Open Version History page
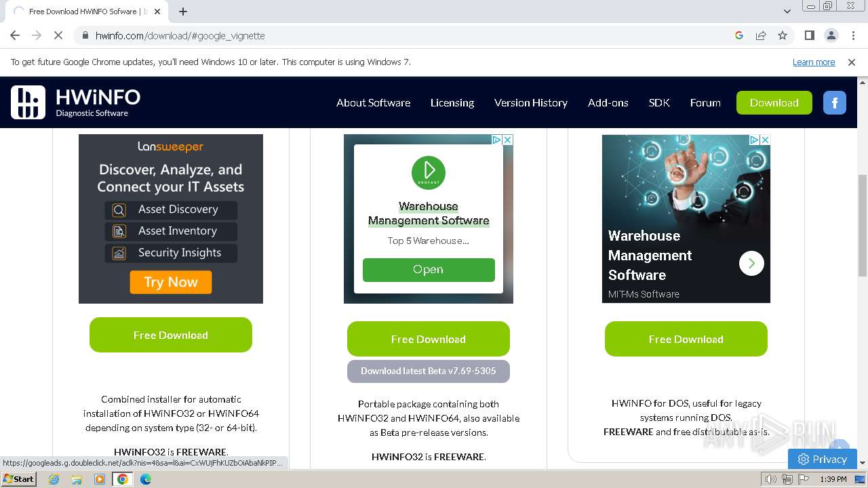The image size is (868, 488). click(x=531, y=103)
